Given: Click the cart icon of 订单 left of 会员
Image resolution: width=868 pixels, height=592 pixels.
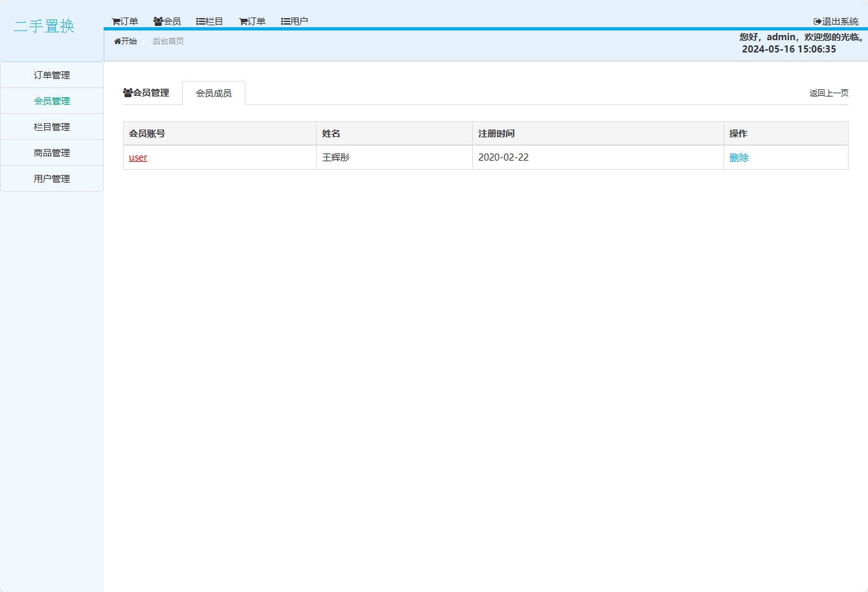Looking at the screenshot, I should pyautogui.click(x=115, y=21).
